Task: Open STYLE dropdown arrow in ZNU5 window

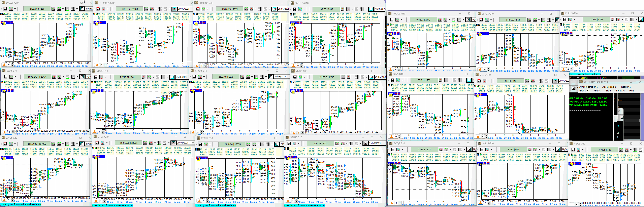Action: point(63,144)
